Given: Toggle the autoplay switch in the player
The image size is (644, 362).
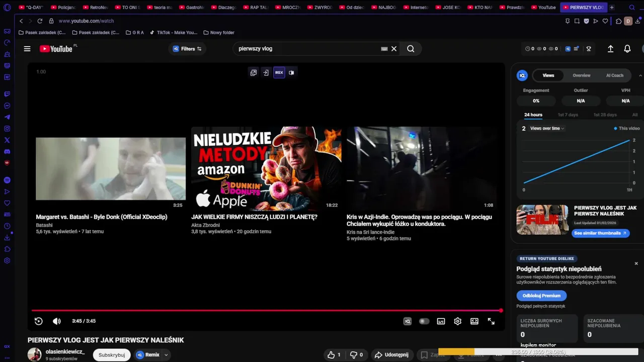Looking at the screenshot, I should 424,321.
